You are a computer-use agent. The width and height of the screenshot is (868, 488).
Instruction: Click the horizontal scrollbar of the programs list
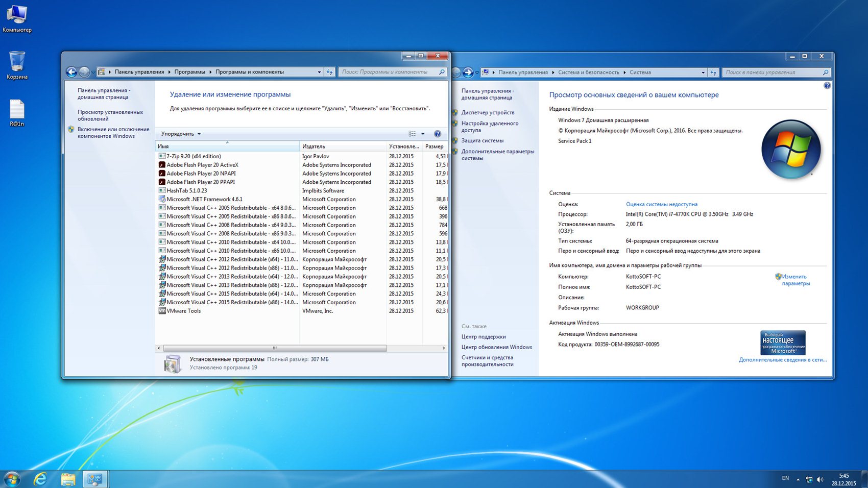click(275, 348)
